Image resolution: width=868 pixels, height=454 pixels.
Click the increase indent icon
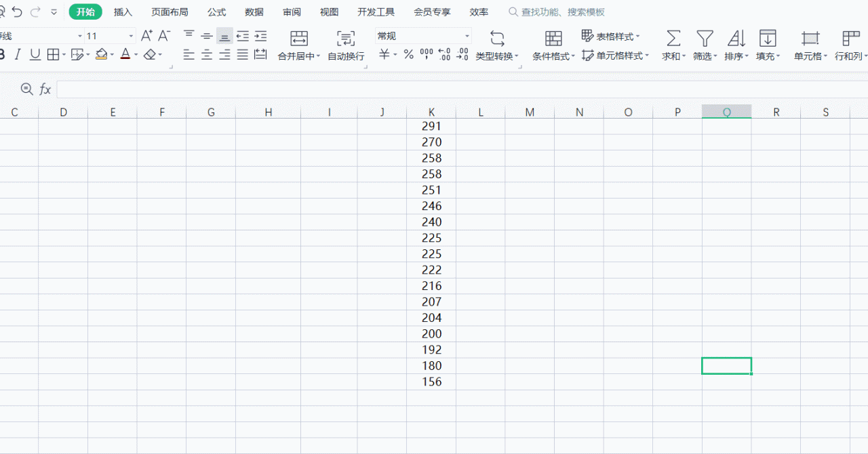click(260, 36)
